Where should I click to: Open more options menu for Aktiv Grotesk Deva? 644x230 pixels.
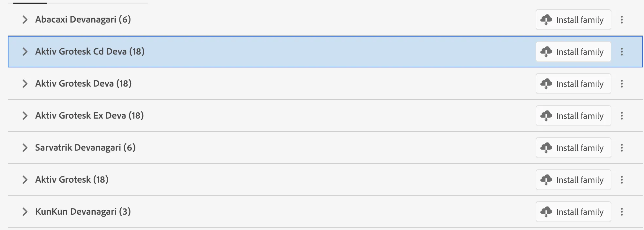[x=622, y=84]
